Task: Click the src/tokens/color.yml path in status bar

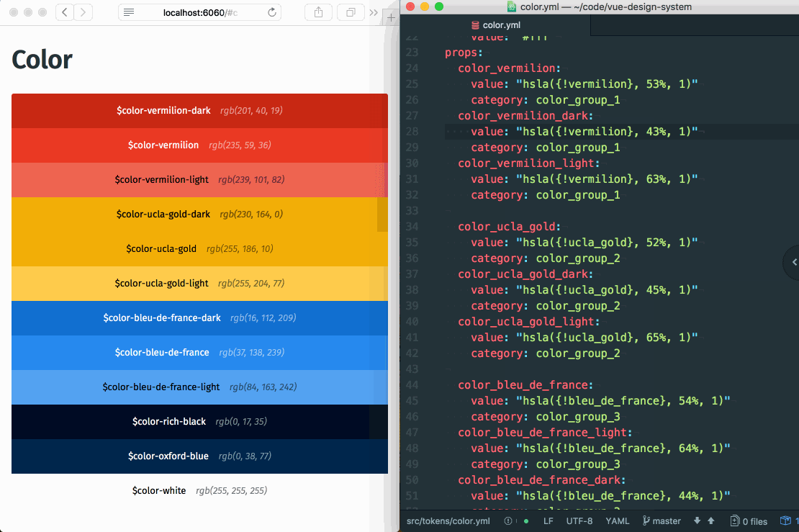Action: coord(448,520)
